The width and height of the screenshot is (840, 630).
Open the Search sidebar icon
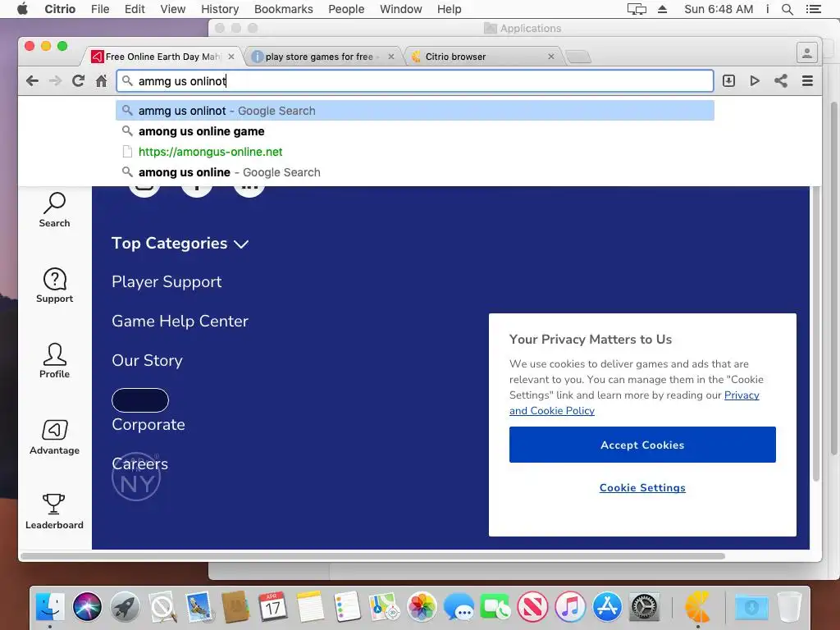click(x=54, y=210)
